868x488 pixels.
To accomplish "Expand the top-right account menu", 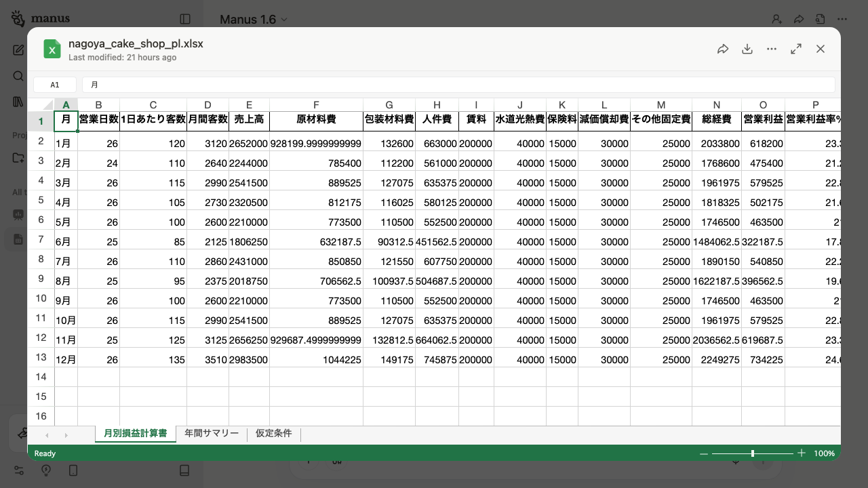I will 777,19.
